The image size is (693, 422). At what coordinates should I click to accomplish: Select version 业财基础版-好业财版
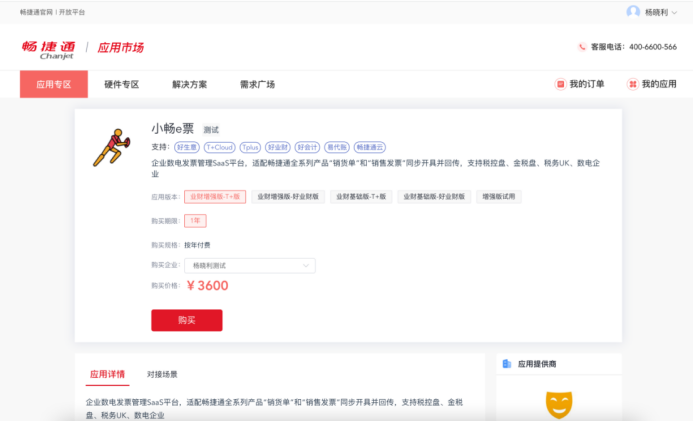coord(434,197)
